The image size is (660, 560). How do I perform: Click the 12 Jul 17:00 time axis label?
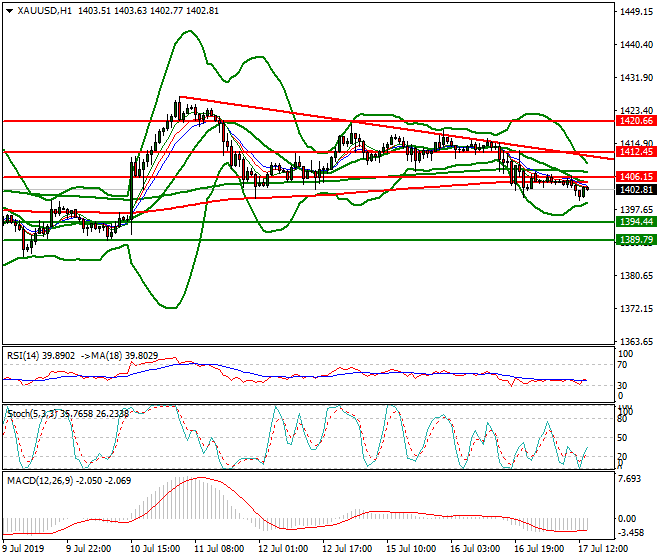tap(347, 549)
